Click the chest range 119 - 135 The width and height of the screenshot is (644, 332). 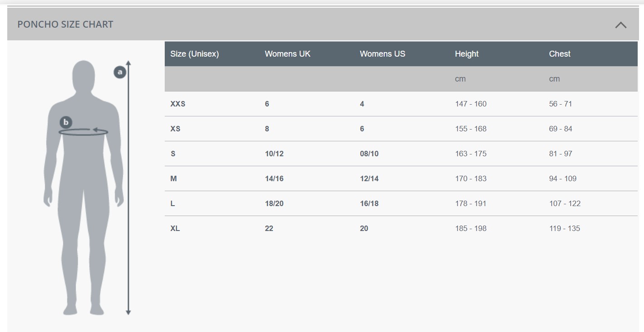(x=564, y=229)
